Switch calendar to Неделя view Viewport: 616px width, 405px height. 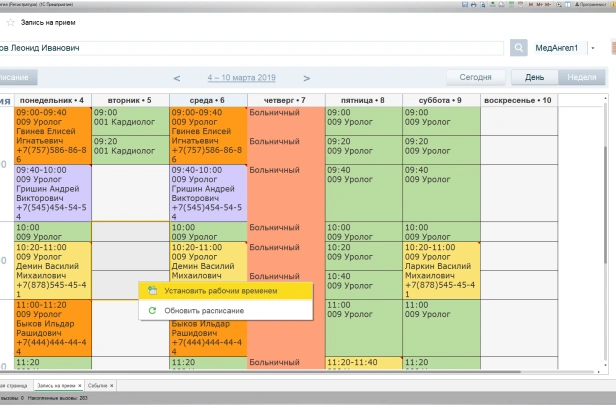pyautogui.click(x=581, y=77)
